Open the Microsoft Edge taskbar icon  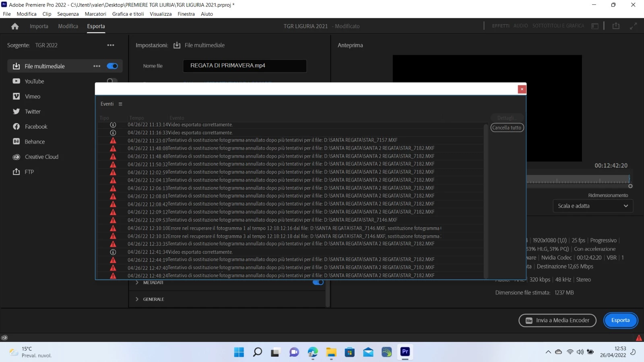pos(313,352)
